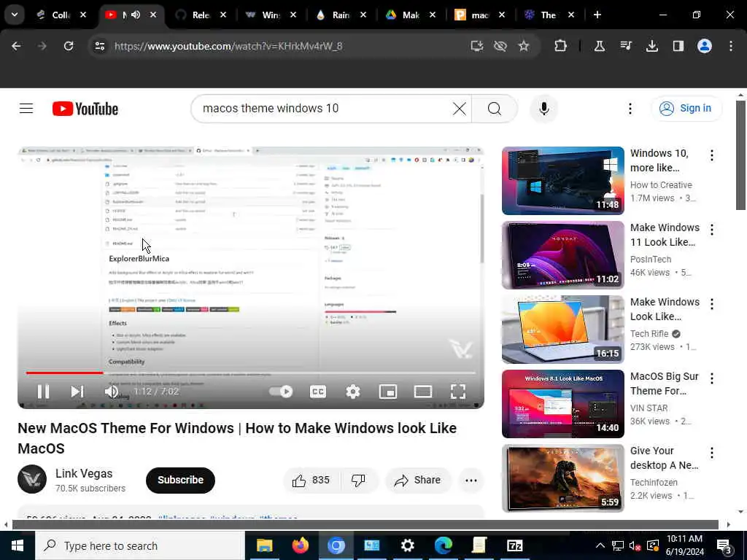This screenshot has height=560, width=747.
Task: Open Firefox from the taskbar
Action: click(300, 545)
